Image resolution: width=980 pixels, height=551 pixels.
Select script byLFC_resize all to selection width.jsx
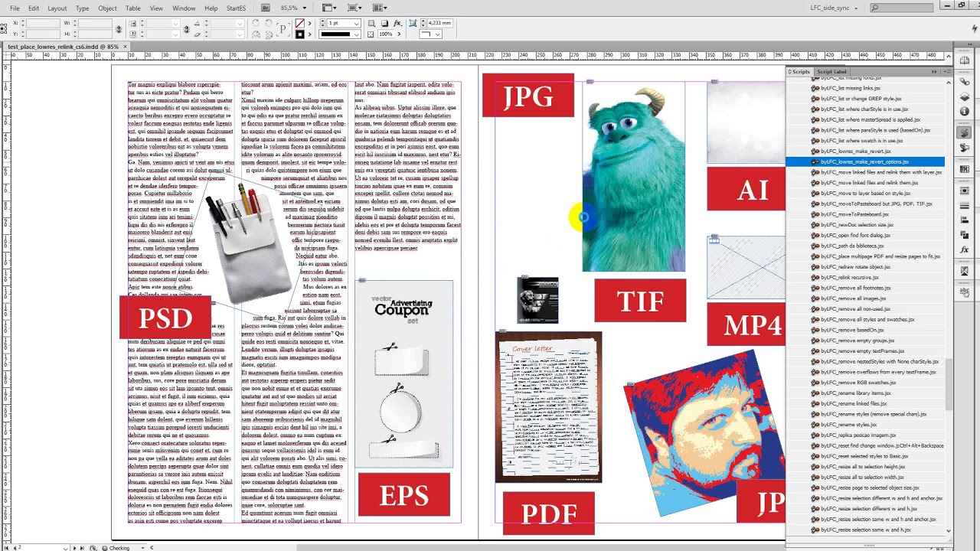point(865,477)
